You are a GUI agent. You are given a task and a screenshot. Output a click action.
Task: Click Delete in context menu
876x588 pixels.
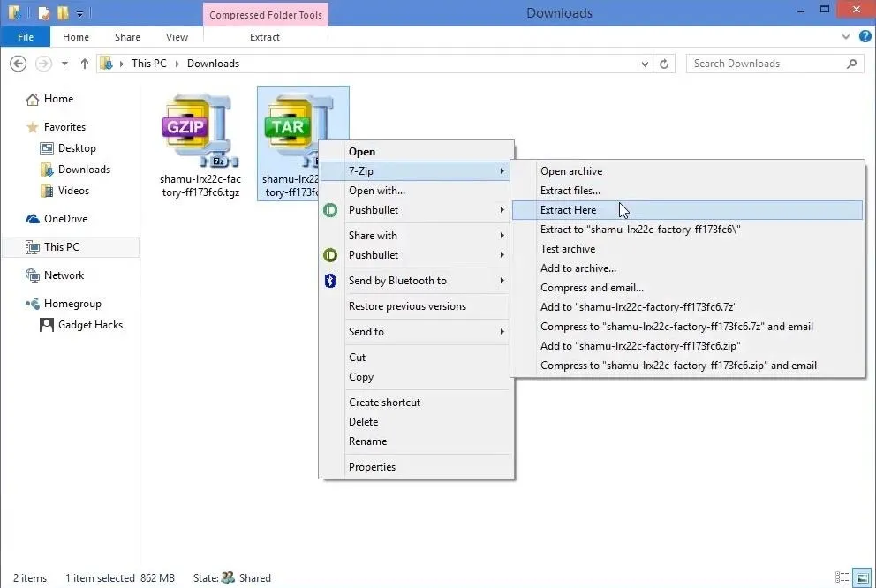point(416,422)
